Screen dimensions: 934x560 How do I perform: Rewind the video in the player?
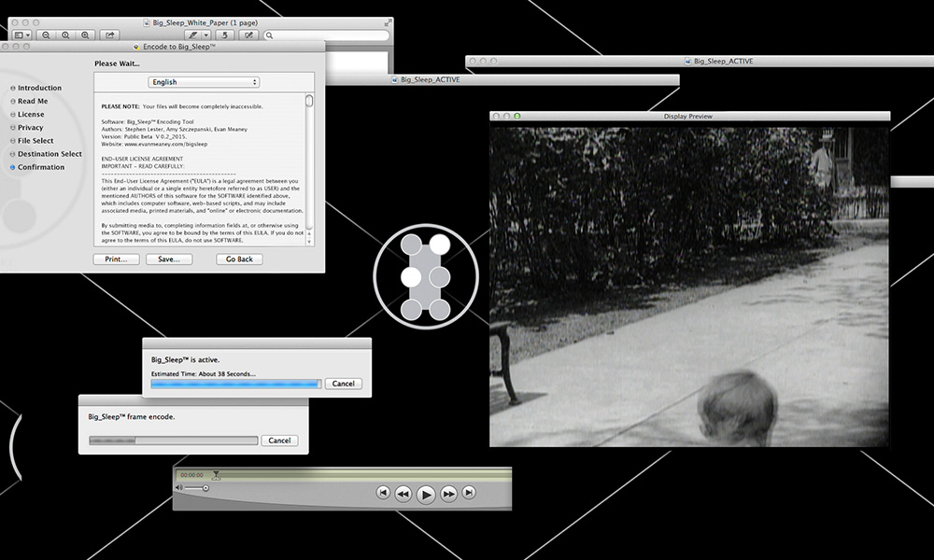[403, 494]
